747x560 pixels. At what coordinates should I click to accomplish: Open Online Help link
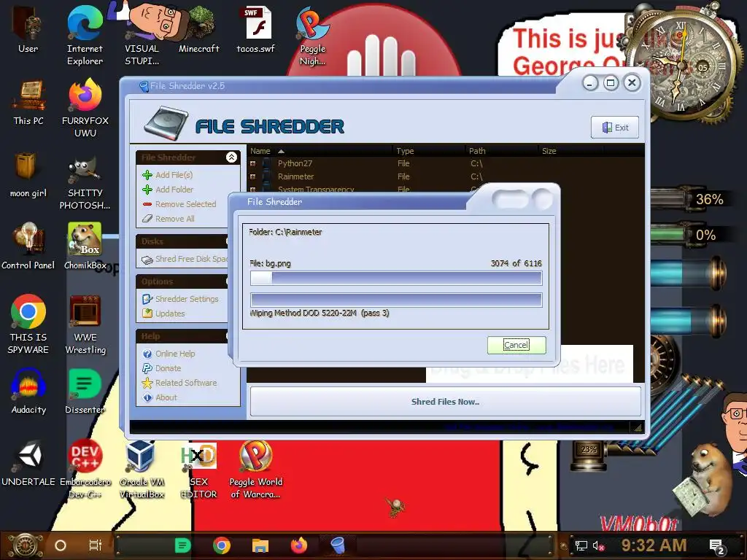coord(169,354)
